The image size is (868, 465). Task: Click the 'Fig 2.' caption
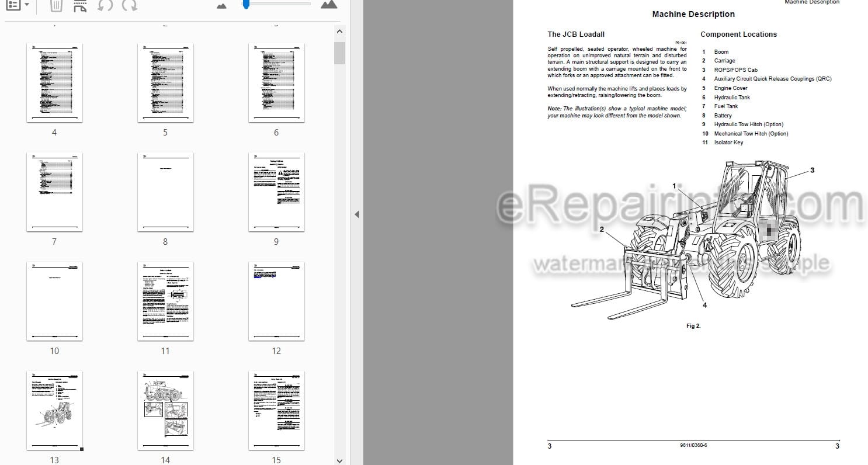(693, 326)
